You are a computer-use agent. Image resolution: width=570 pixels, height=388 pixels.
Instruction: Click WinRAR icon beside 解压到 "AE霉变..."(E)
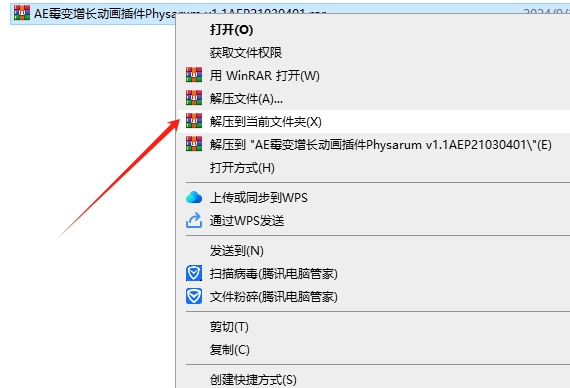pyautogui.click(x=194, y=144)
